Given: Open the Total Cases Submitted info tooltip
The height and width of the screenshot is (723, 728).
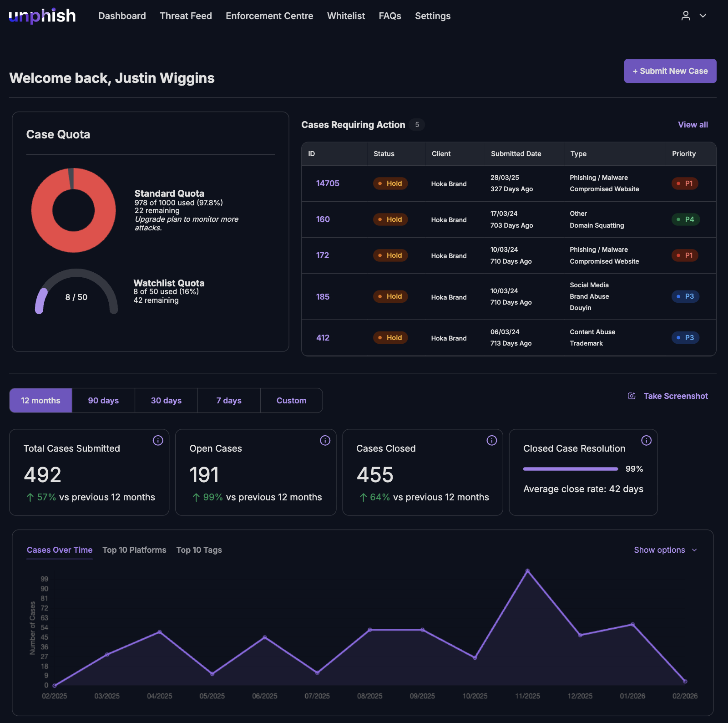Looking at the screenshot, I should [x=158, y=440].
